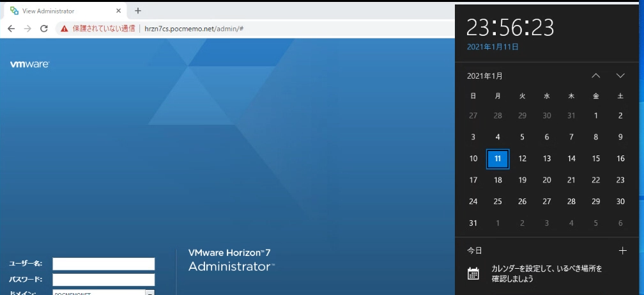This screenshot has width=644, height=295.
Task: Select January 7 in the calendar
Action: 571,137
